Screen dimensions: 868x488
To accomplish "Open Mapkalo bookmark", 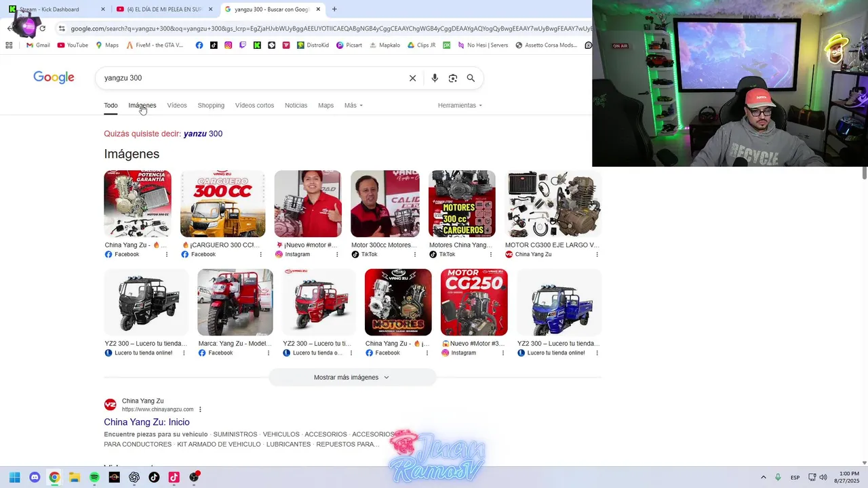I will pyautogui.click(x=384, y=45).
